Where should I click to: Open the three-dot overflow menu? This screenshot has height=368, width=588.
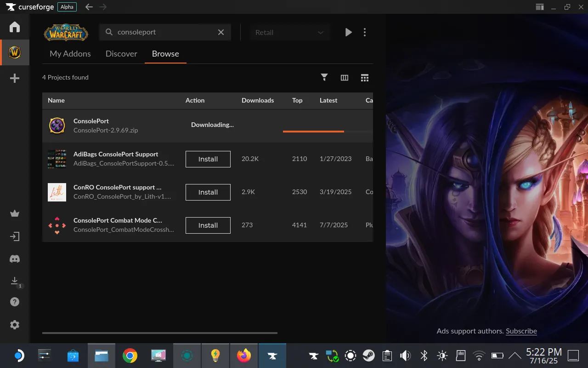(365, 32)
